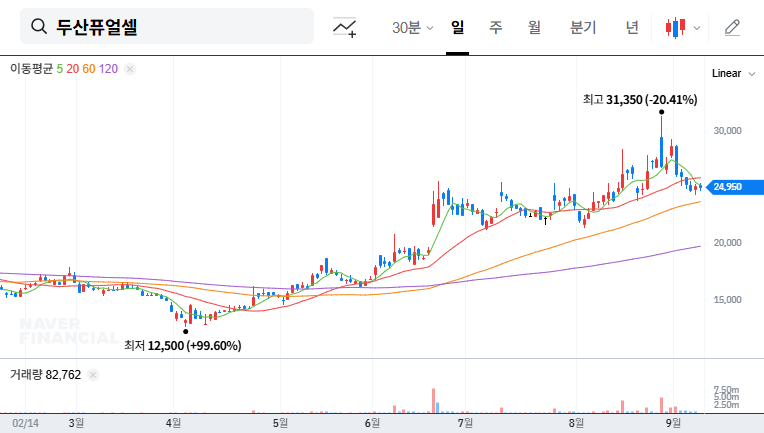
Task: Click the 8월 date axis label
Action: point(576,423)
